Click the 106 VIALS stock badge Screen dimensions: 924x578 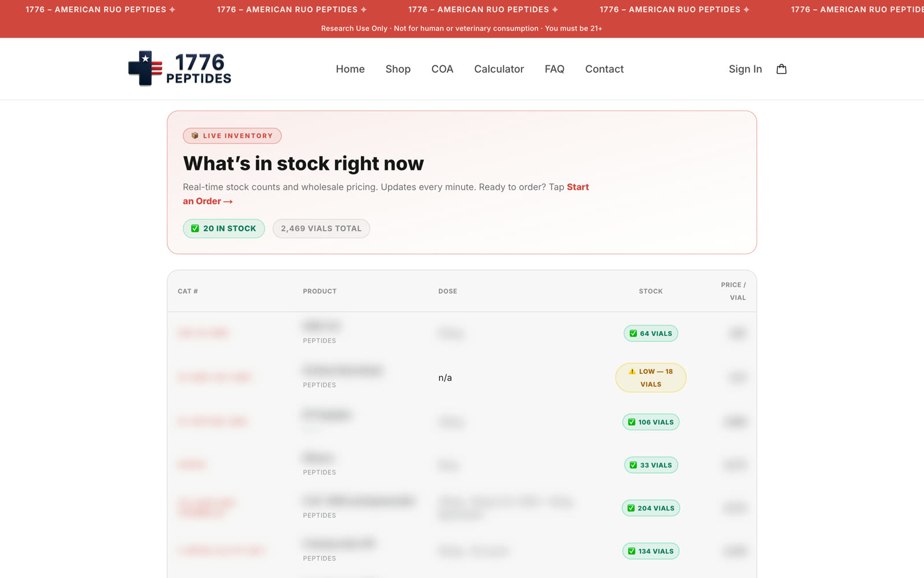(x=651, y=422)
